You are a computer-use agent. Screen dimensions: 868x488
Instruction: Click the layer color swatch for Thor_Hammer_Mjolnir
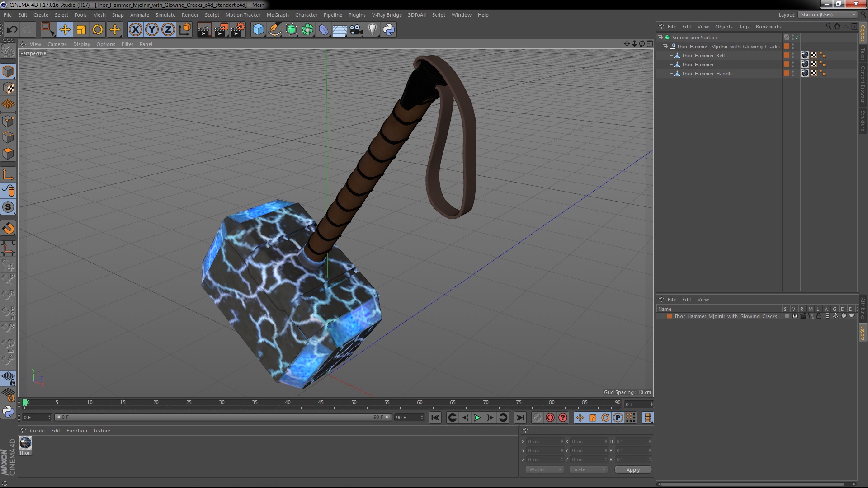click(x=670, y=316)
